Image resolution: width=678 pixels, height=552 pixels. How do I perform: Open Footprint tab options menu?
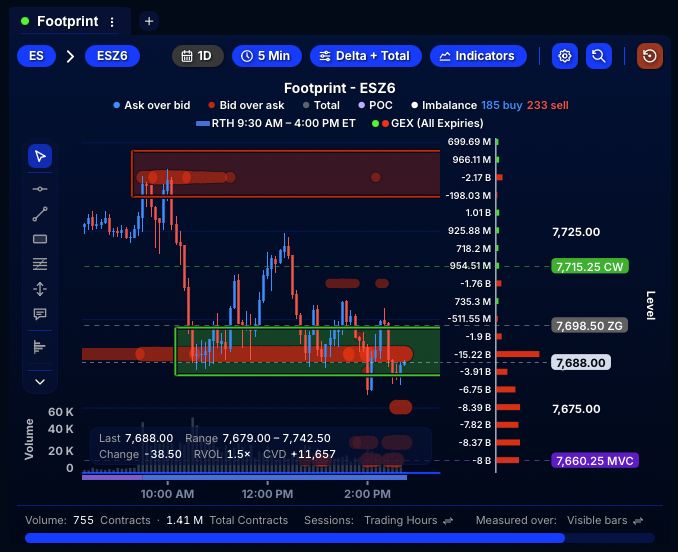click(x=112, y=22)
